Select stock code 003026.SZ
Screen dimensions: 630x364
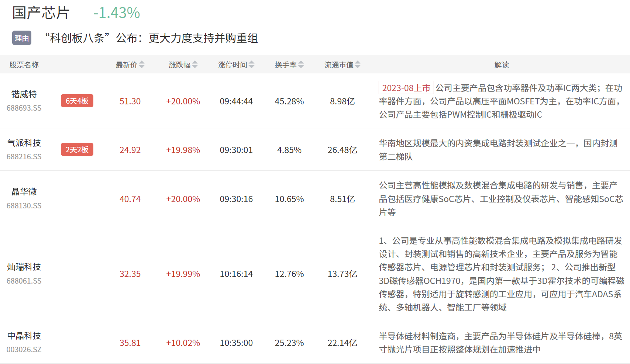coord(24,350)
